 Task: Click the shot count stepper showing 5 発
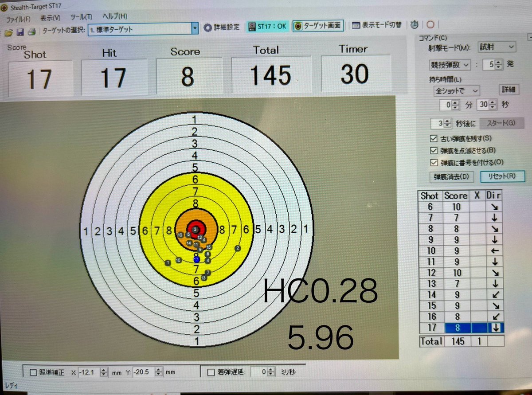pyautogui.click(x=499, y=65)
